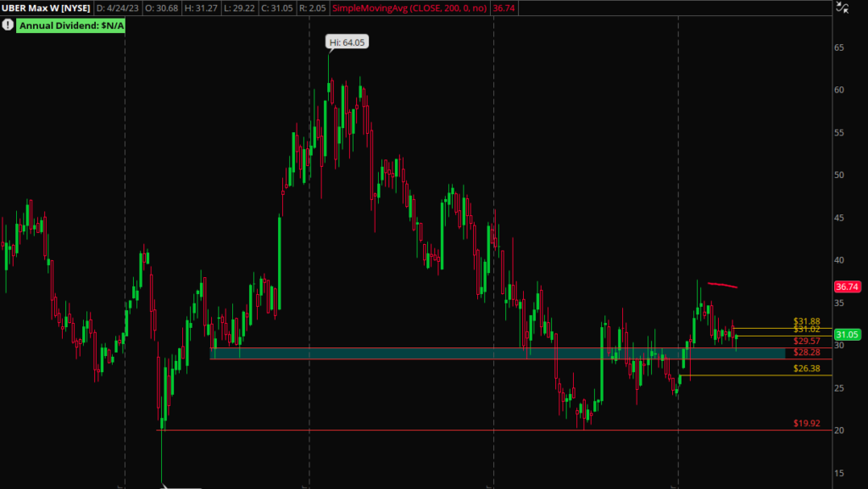Click the $29.57 price level label
The width and height of the screenshot is (868, 489).
pos(806,341)
